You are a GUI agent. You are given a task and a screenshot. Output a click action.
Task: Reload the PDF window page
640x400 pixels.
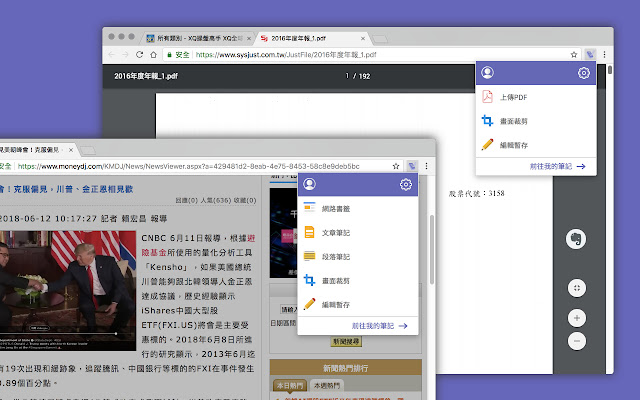139,54
